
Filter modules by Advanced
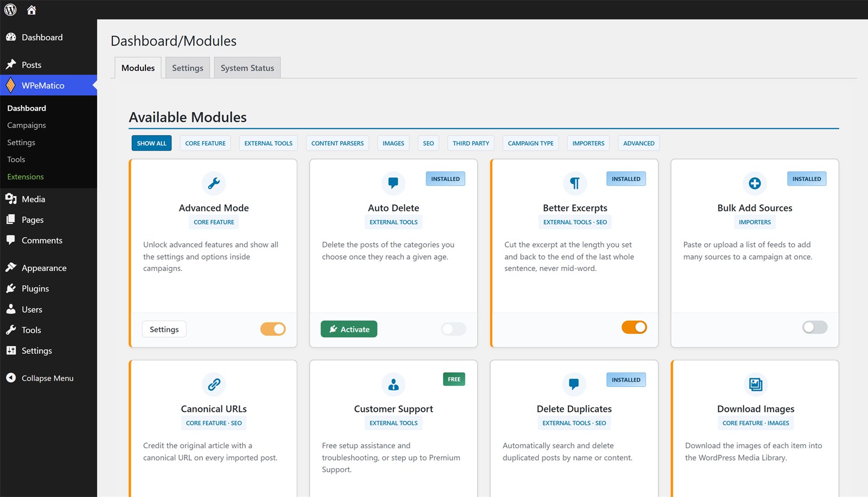pos(639,143)
